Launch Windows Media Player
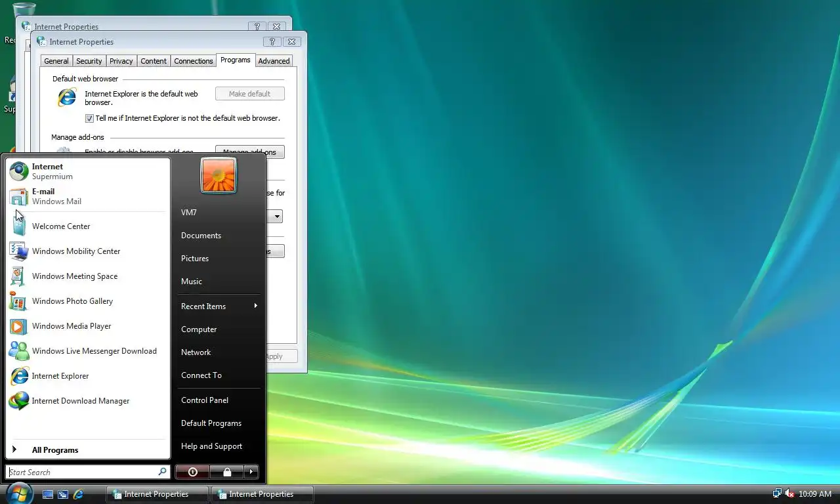Screen dimensions: 840x504 click(x=88, y=326)
